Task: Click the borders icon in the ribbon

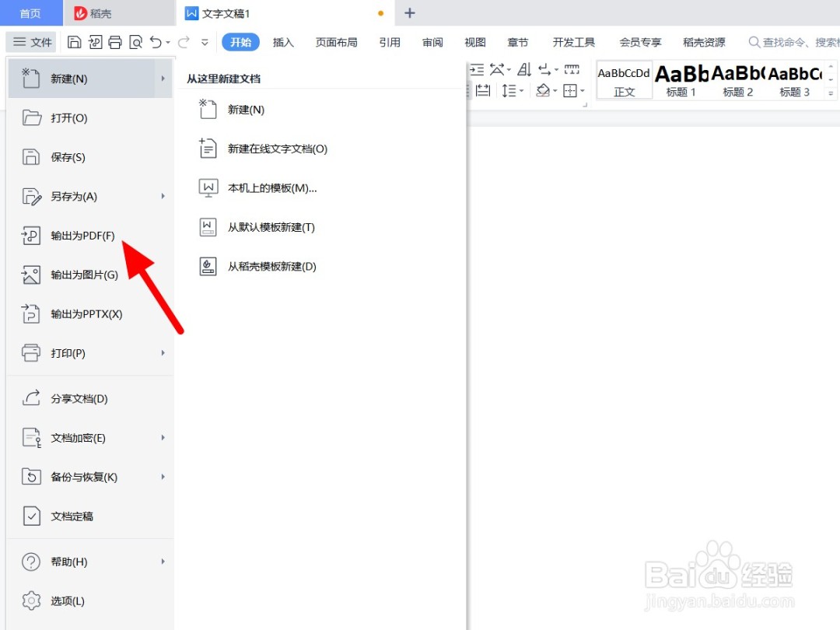Action: pos(570,90)
